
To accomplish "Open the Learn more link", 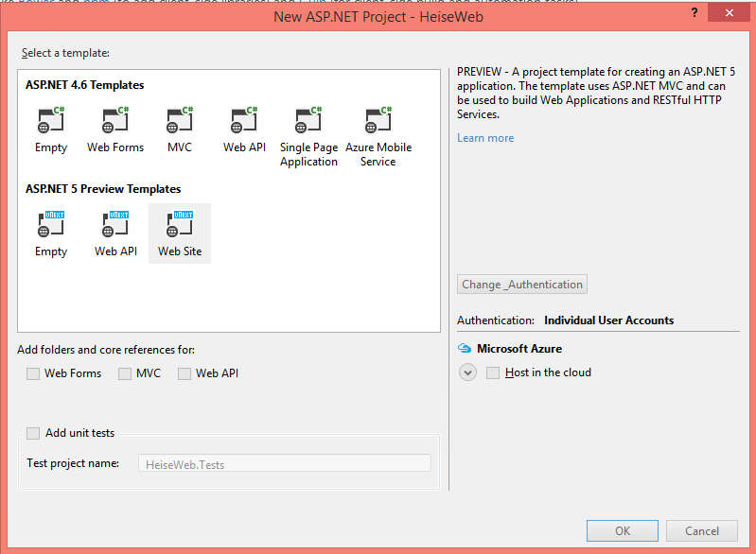I will pos(485,138).
